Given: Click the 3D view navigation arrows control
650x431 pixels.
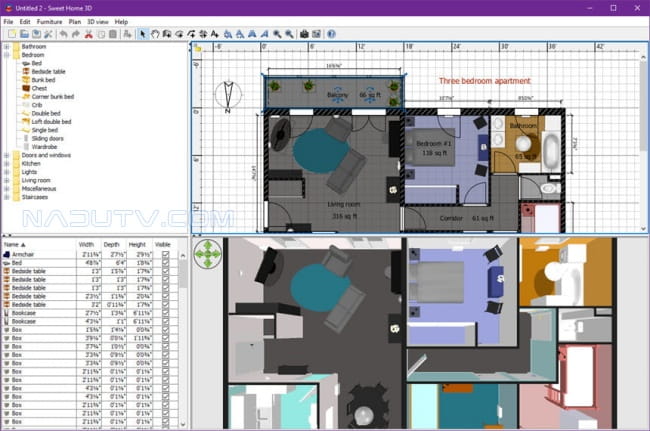Looking at the screenshot, I should point(208,254).
